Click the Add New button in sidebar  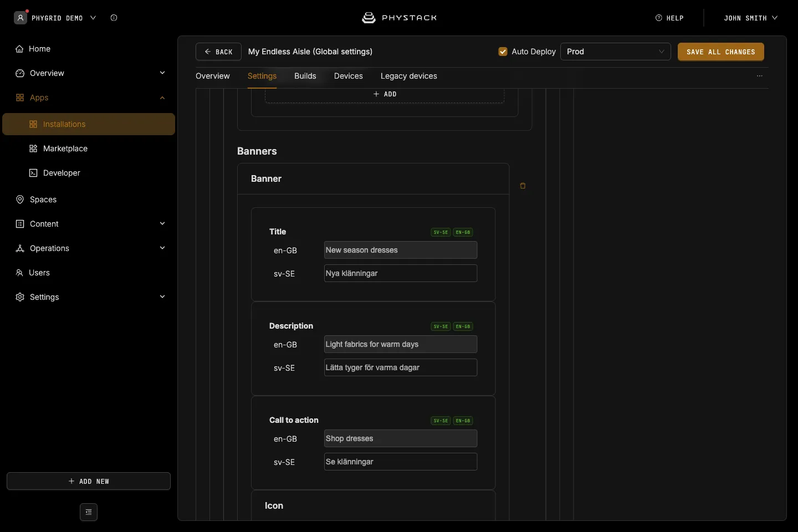(89, 481)
